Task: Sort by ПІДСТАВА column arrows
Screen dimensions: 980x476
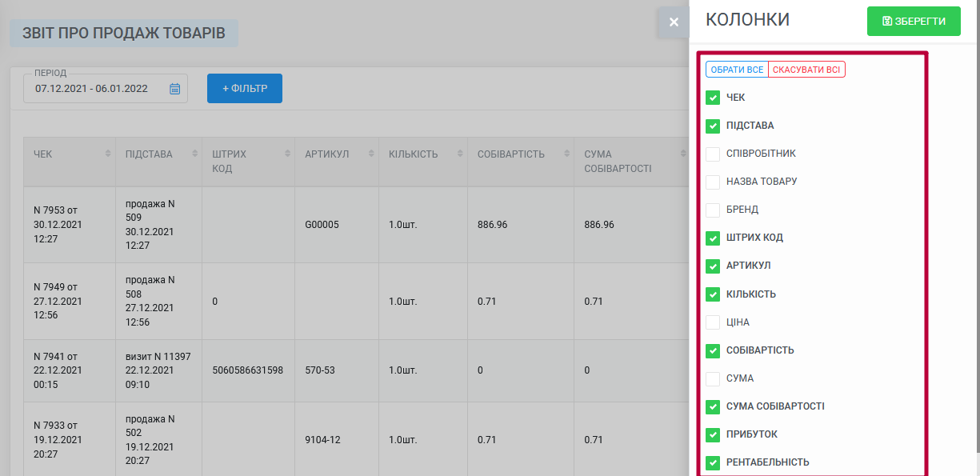Action: [194, 154]
